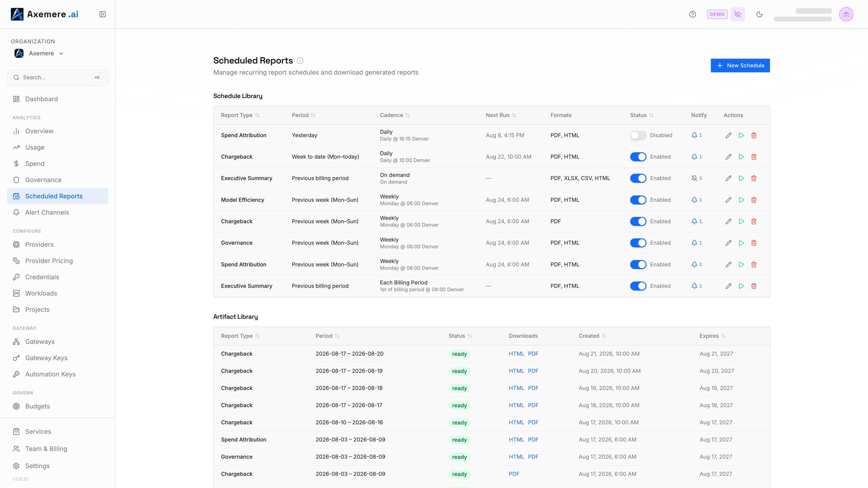This screenshot has height=488, width=868.
Task: Enable the daily Spend Attribution schedule toggle
Action: 638,135
